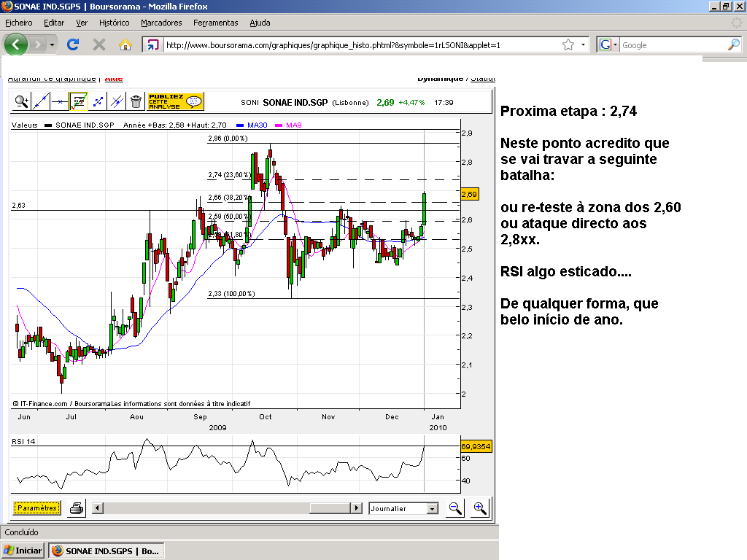
Task: Select the parallel channel line tool
Action: click(117, 101)
